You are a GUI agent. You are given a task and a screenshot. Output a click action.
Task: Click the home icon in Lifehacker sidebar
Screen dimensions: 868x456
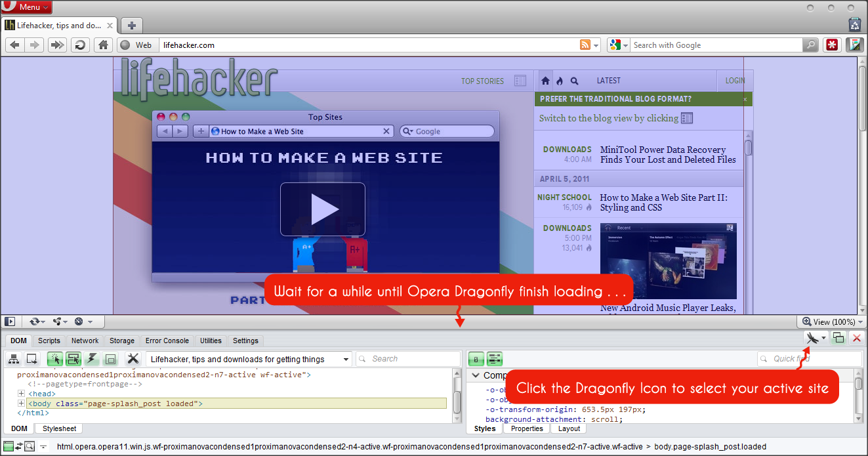(545, 81)
